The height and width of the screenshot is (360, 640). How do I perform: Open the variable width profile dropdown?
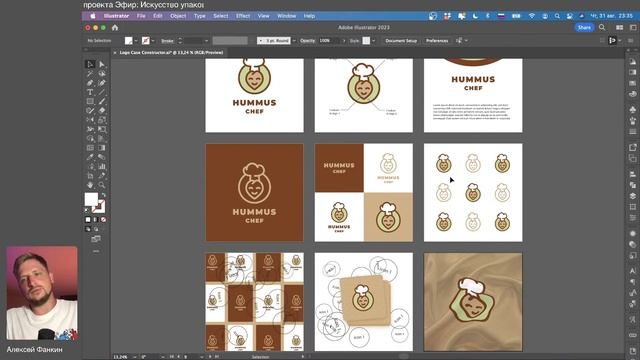coord(230,41)
